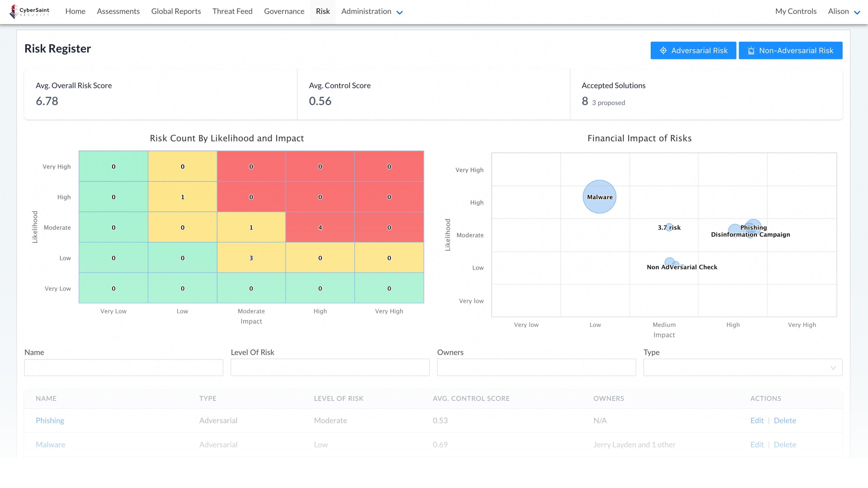Screen dimensions: 868x488
Task: Click the Governance menu icon
Action: coord(284,11)
